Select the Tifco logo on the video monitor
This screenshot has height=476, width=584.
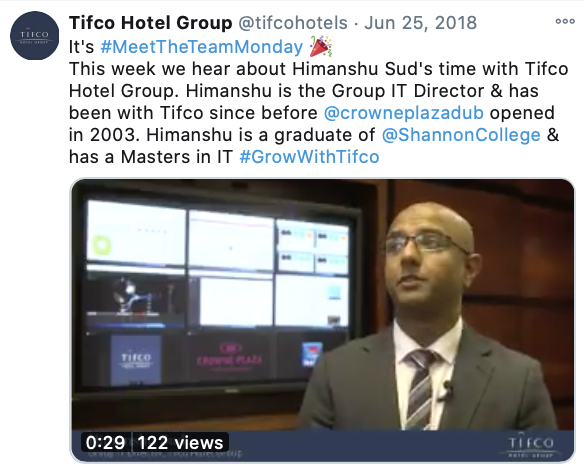pos(136,359)
